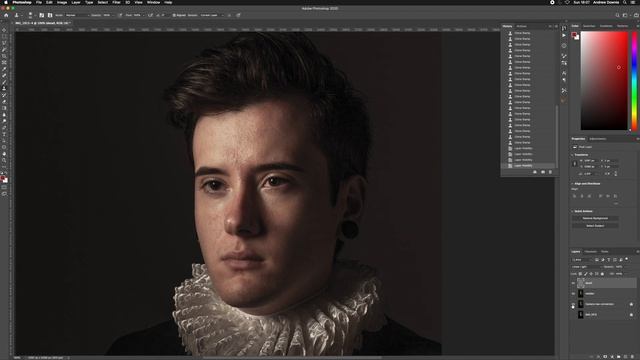
Task: Select the Crop tool
Action: tap(4, 56)
